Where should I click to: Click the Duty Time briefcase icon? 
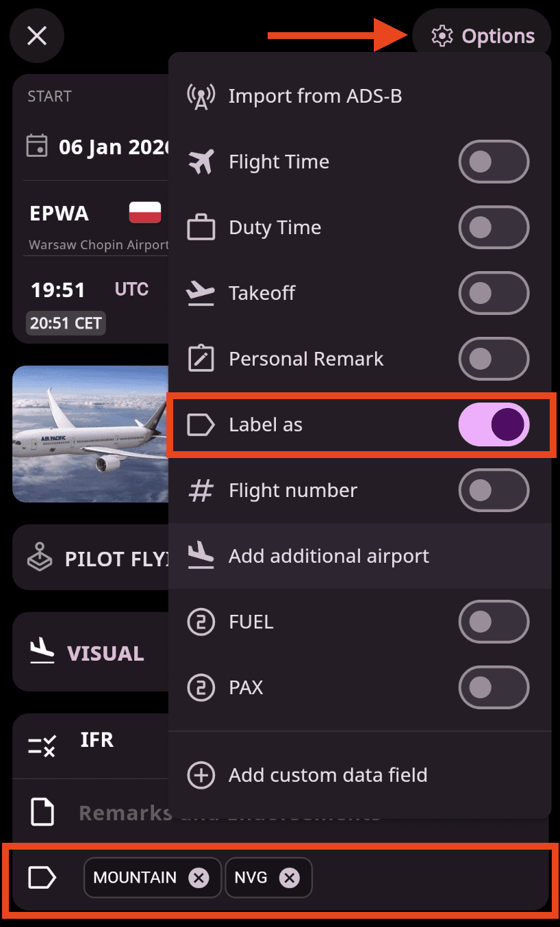(x=201, y=227)
